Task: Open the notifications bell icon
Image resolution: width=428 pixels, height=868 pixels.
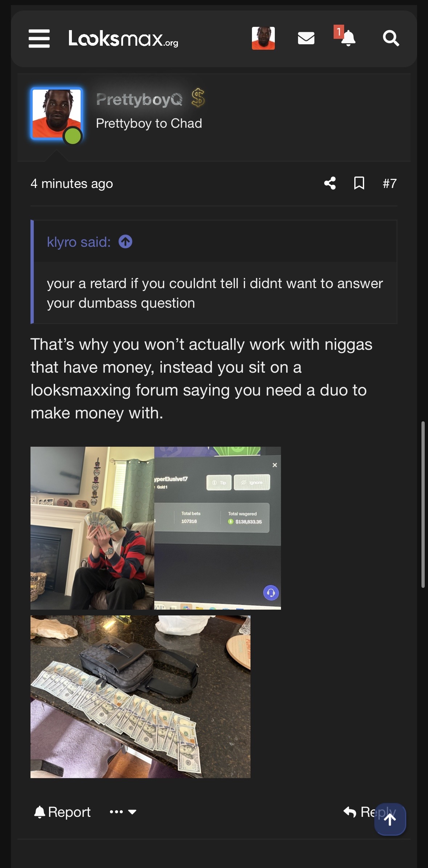Action: click(348, 38)
